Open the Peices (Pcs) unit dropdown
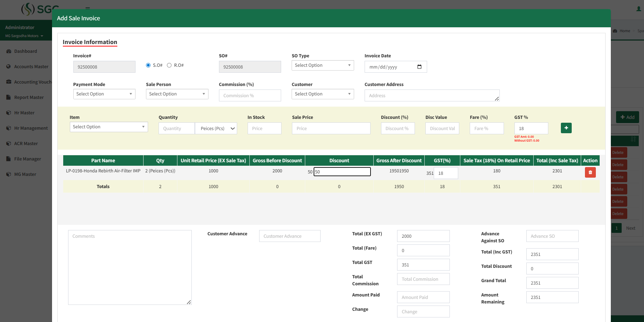The width and height of the screenshot is (644, 322). click(216, 128)
